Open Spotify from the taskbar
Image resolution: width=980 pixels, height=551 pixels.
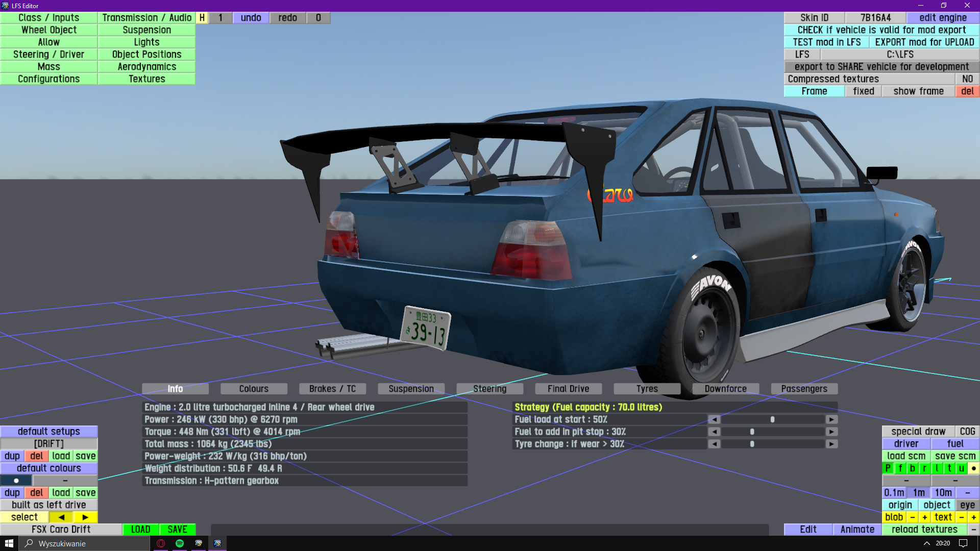[180, 543]
